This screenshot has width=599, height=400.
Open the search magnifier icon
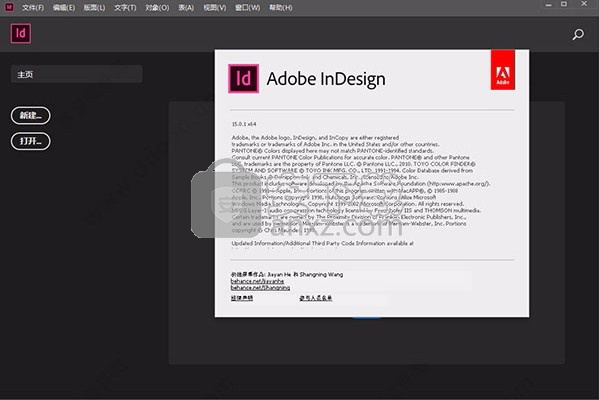[x=578, y=34]
